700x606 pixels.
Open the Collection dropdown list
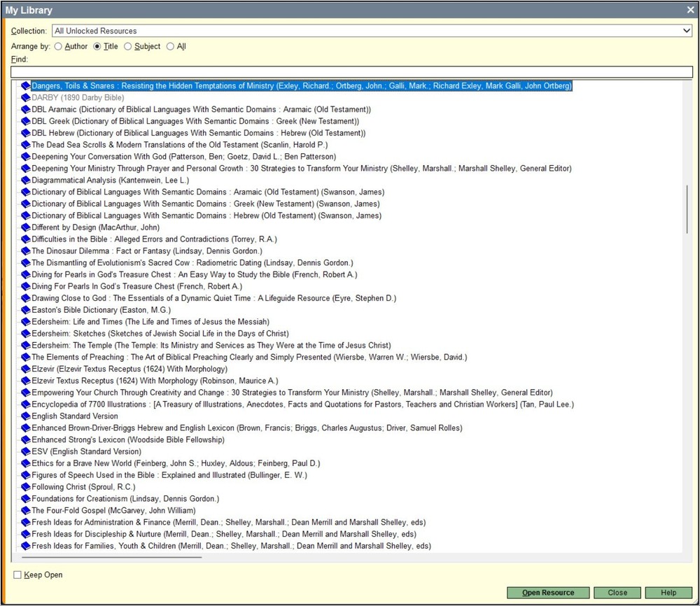(686, 31)
